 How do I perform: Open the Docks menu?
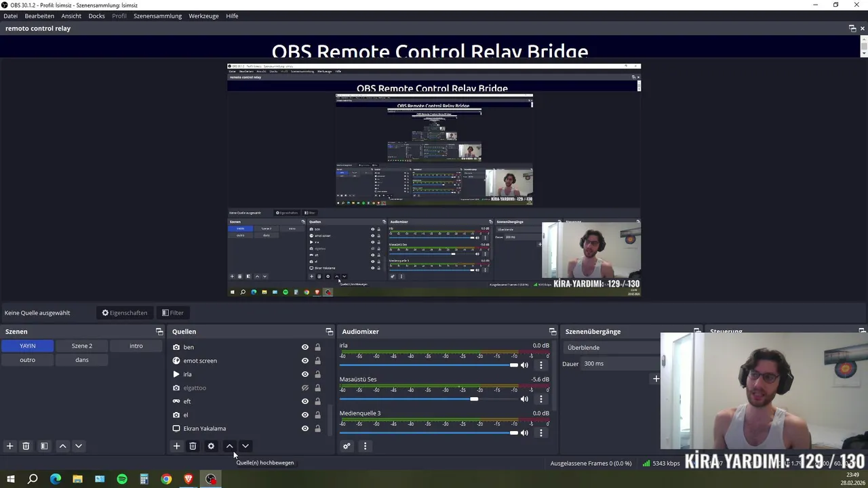[96, 16]
